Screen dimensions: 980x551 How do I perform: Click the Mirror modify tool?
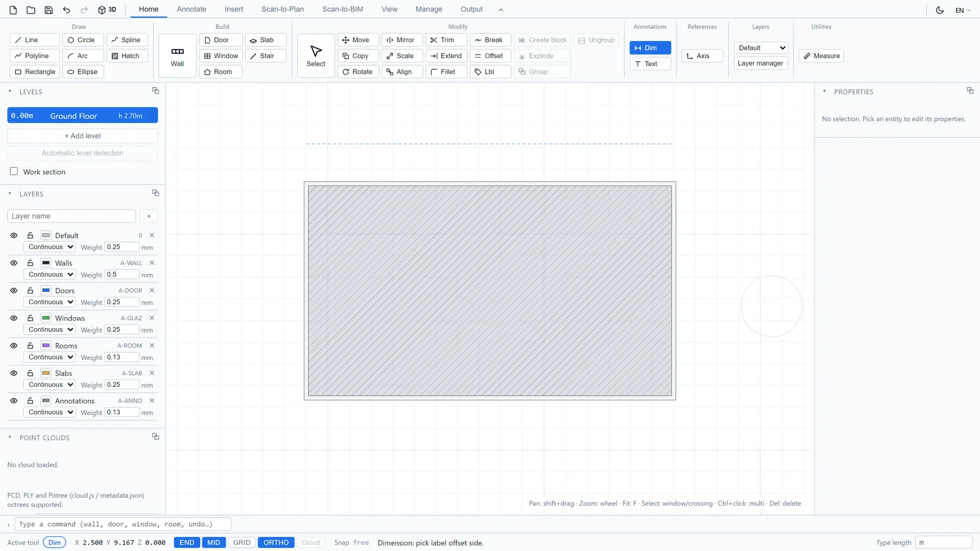pos(402,40)
